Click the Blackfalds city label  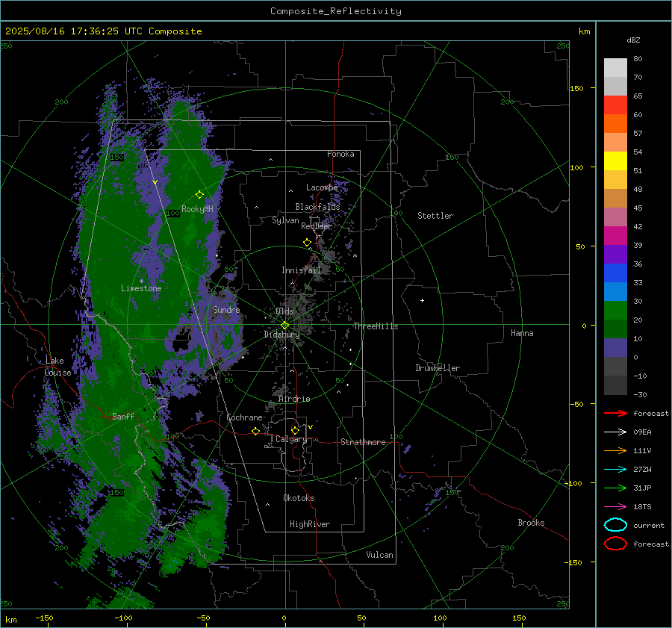[x=317, y=207]
